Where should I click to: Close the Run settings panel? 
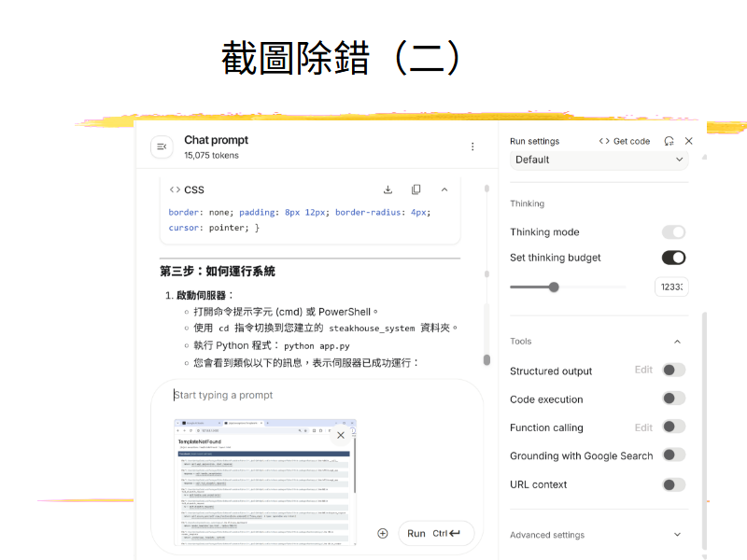[x=689, y=141]
